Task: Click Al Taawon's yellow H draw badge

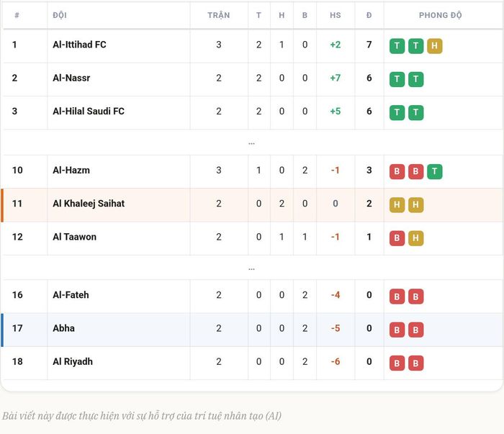Action: (x=415, y=238)
